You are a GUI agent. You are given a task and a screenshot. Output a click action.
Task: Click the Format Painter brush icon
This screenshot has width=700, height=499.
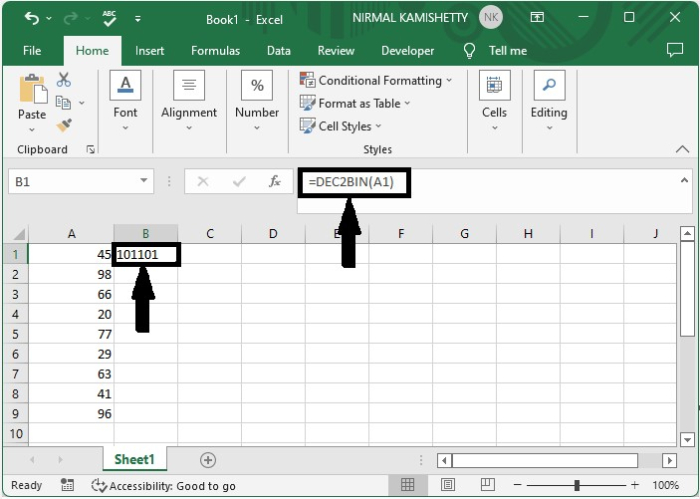(64, 125)
